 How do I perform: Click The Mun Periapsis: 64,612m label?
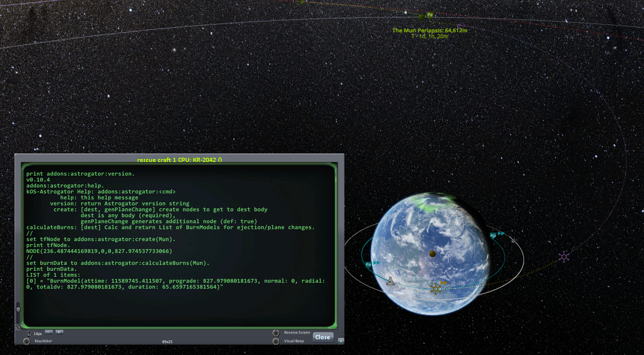point(430,30)
